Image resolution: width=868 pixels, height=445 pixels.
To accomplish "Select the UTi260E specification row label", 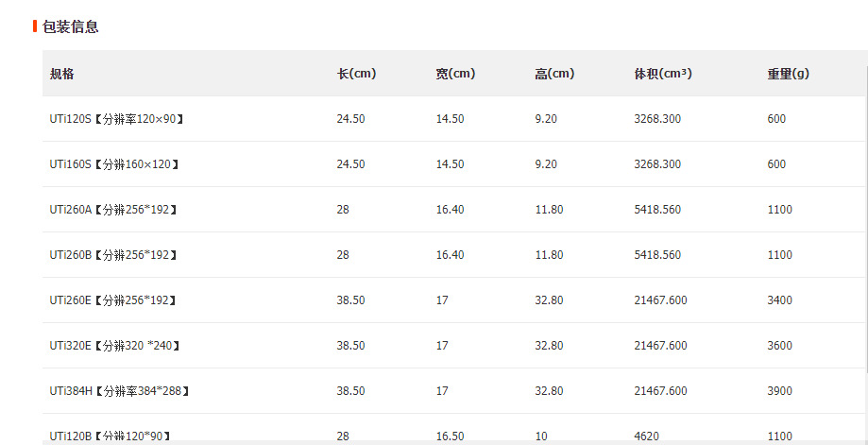I will point(113,300).
